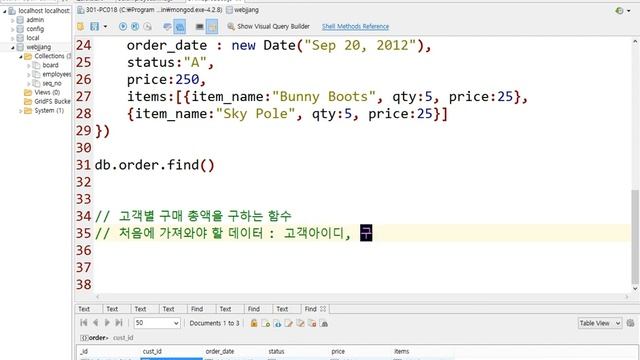This screenshot has width=640, height=360.
Task: Run the entire script with the play icon
Action: tap(122, 27)
